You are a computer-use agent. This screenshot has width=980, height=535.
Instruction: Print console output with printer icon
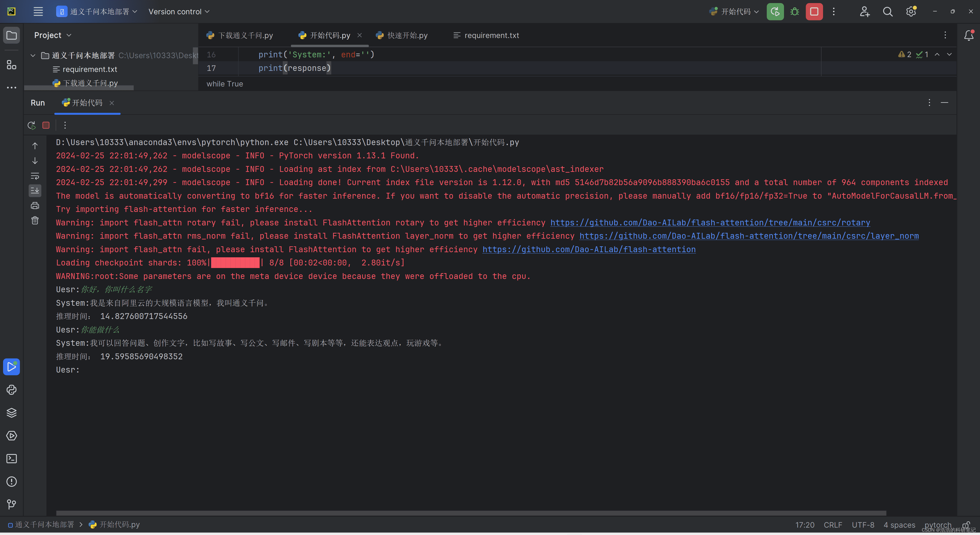tap(35, 205)
